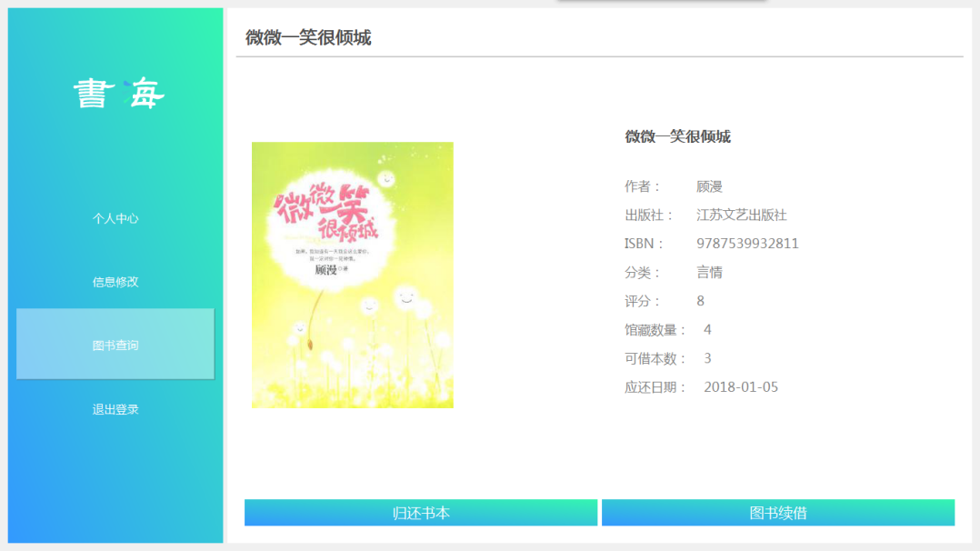
Task: Click 馆藏数量 value 4
Action: [x=707, y=329]
